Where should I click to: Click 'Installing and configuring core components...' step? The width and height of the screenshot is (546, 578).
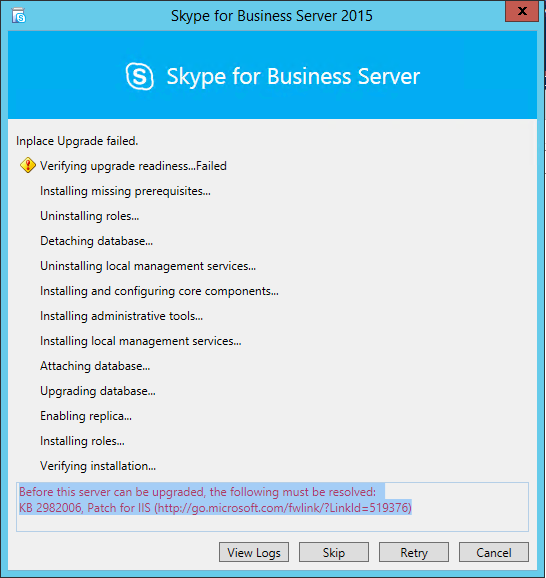click(159, 291)
